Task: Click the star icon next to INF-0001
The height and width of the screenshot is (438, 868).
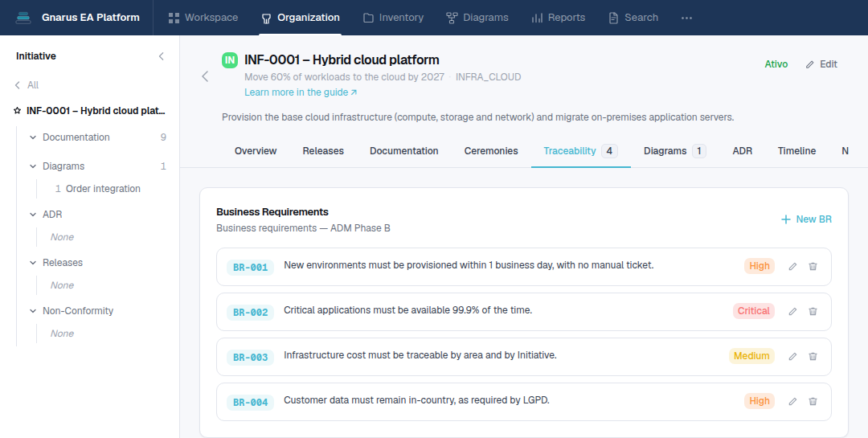Action: [x=17, y=111]
